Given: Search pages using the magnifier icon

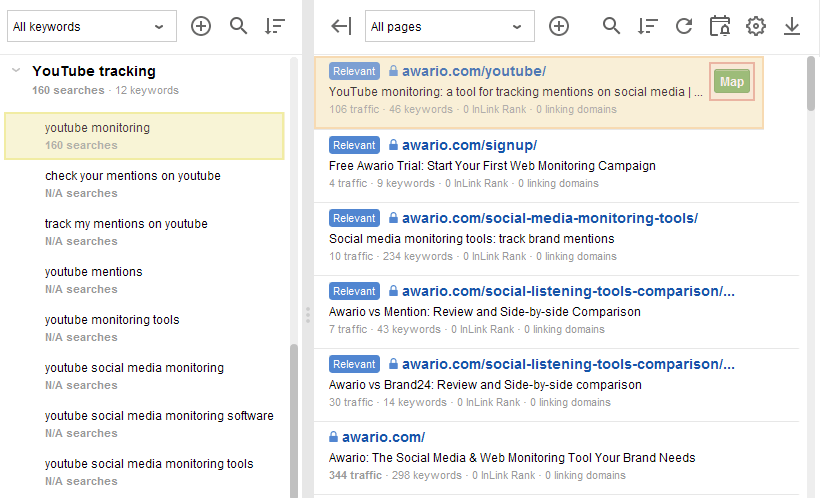Looking at the screenshot, I should click(x=611, y=26).
